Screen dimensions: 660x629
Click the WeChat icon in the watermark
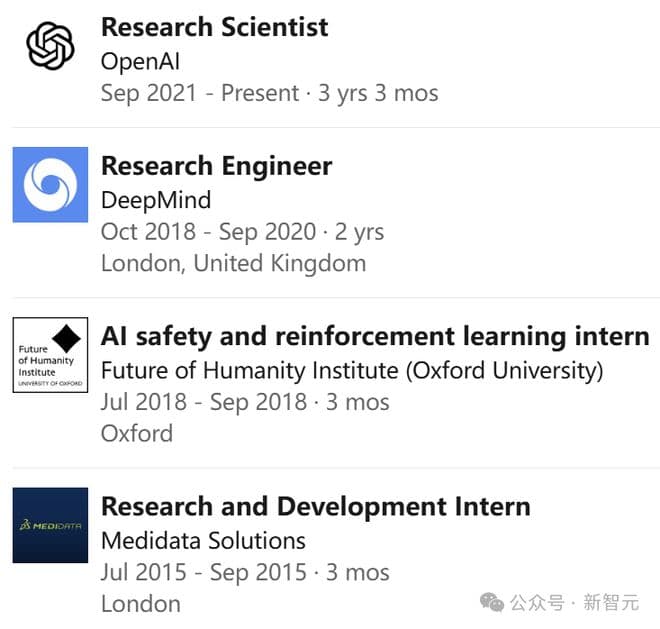coord(492,601)
